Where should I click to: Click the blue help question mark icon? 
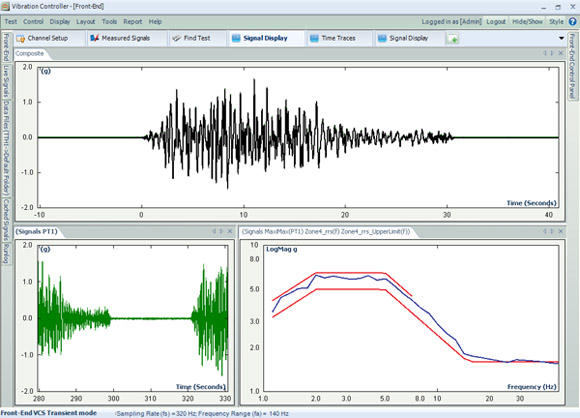572,21
